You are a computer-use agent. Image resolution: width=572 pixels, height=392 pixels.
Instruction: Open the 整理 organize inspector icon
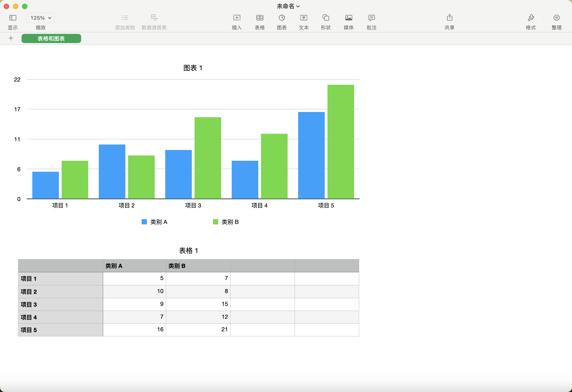click(x=556, y=18)
